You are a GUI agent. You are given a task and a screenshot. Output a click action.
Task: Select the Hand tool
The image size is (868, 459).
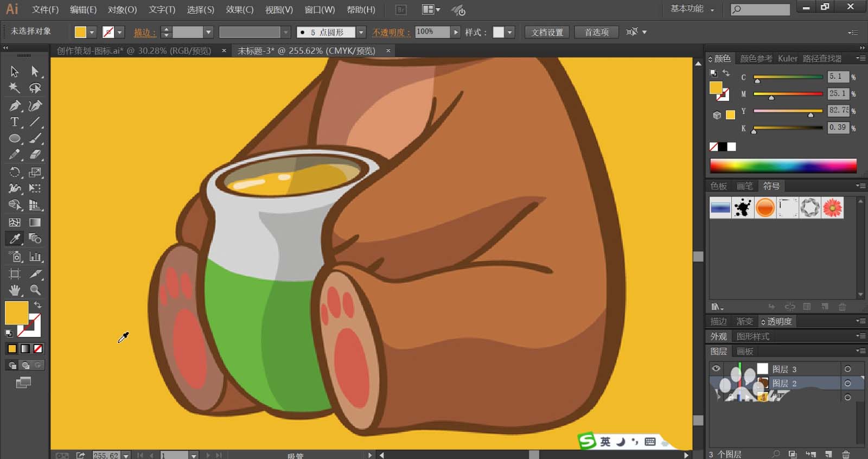point(15,290)
